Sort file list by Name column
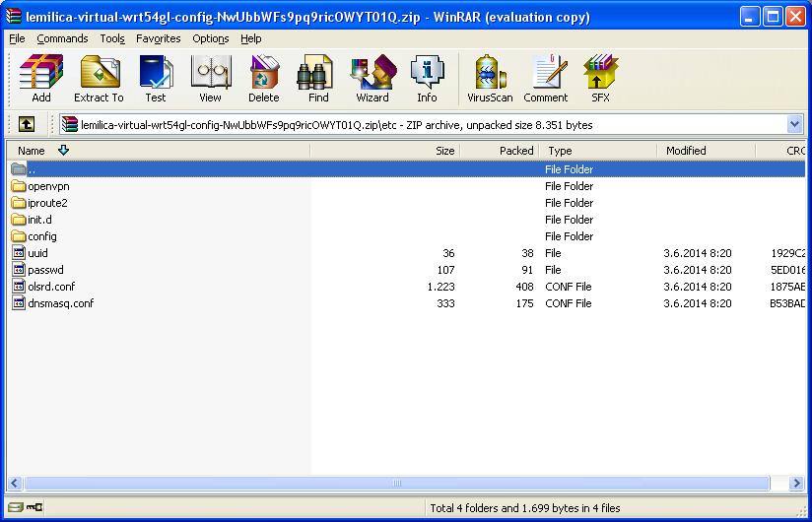 [x=32, y=151]
